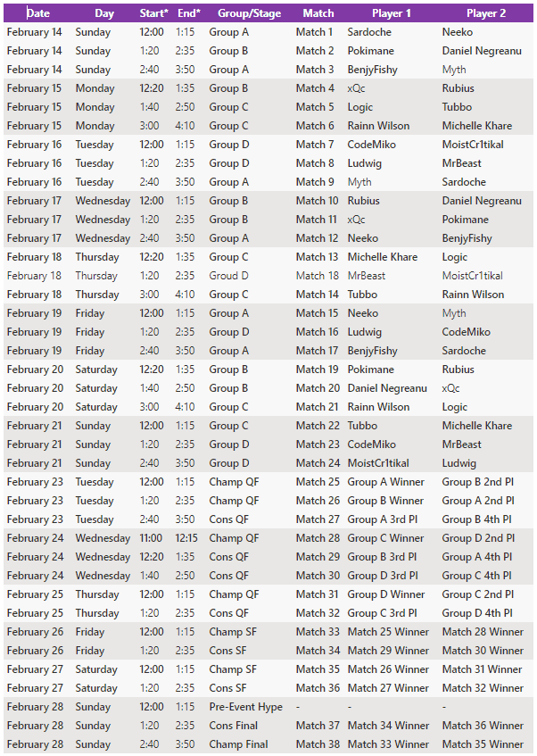Click the Start* column header
This screenshot has width=537, height=756.
tap(153, 13)
